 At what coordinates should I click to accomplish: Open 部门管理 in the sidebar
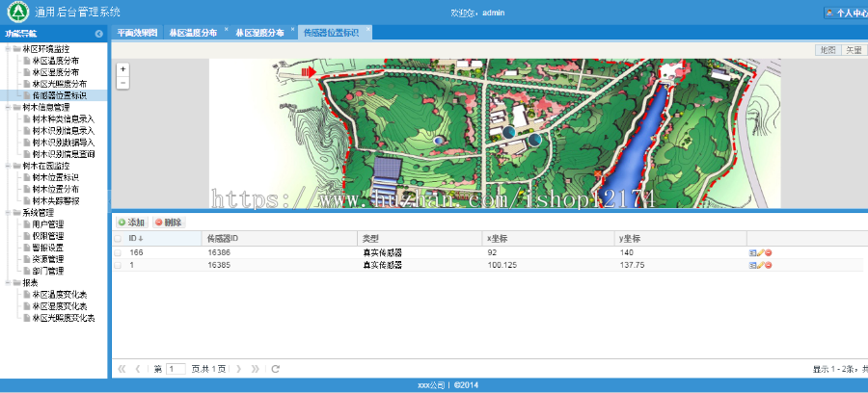[47, 271]
